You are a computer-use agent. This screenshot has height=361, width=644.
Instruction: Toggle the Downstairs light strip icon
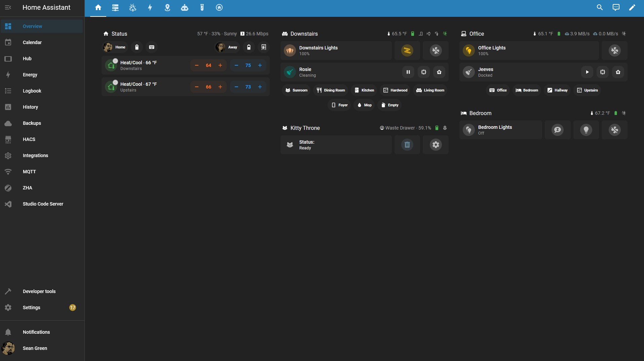coord(407,50)
